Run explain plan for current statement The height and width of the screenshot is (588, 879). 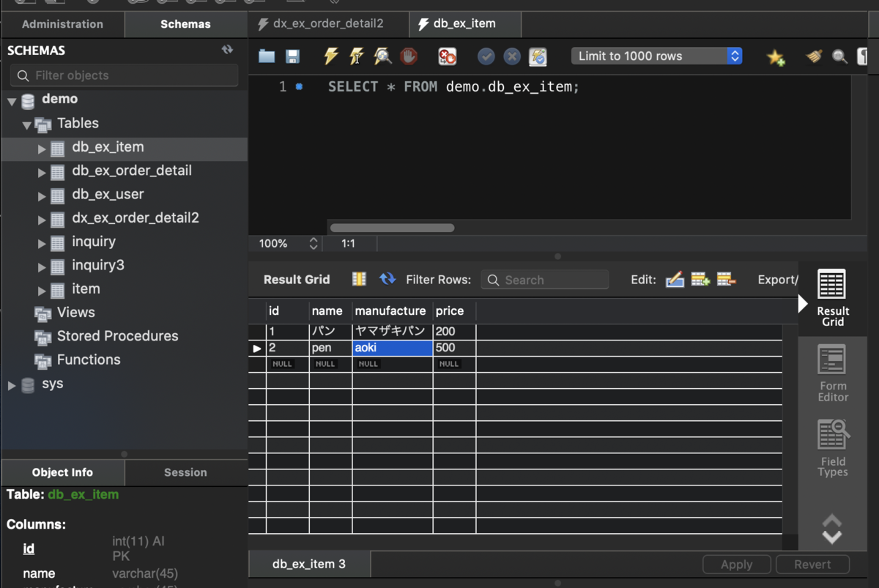click(x=382, y=56)
